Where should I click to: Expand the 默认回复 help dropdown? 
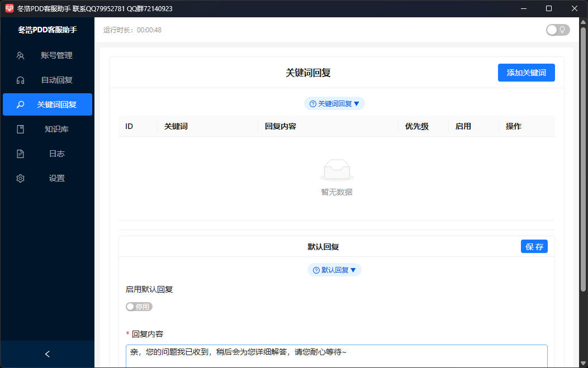334,270
